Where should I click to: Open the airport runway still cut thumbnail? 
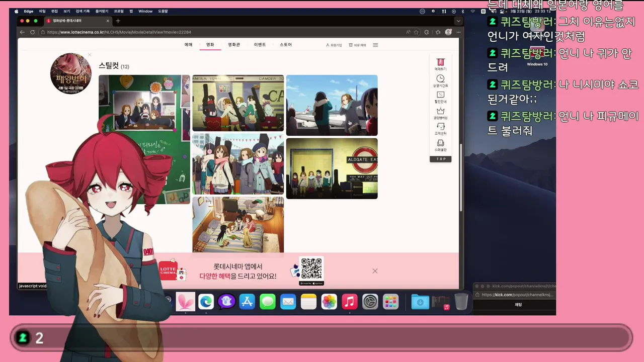coord(332,105)
